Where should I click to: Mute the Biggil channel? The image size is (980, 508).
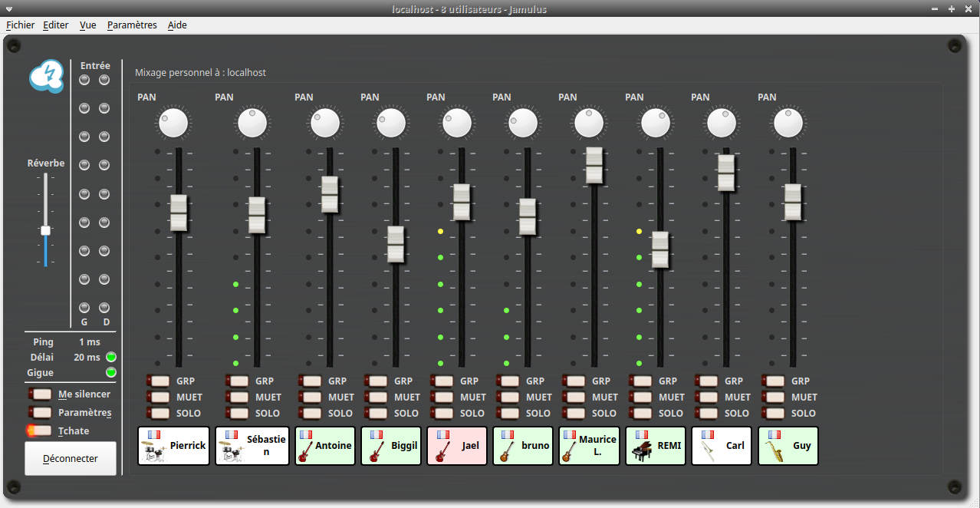click(377, 397)
